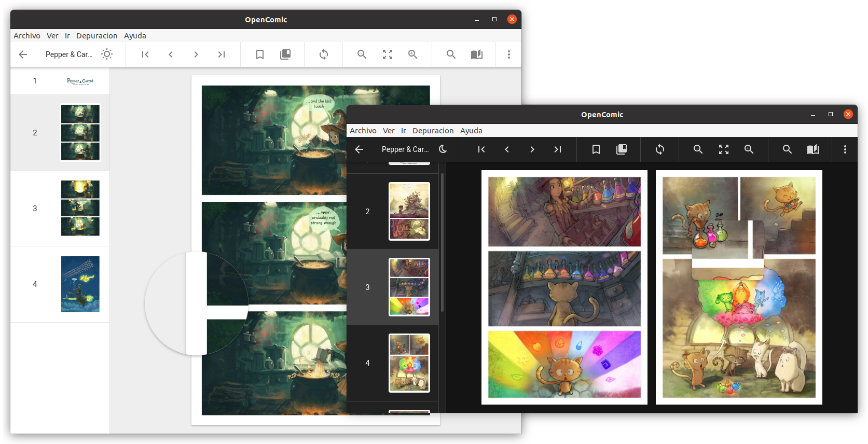Select page 1 thumbnail in light window
Screen dimensions: 868x444
[x=80, y=81]
